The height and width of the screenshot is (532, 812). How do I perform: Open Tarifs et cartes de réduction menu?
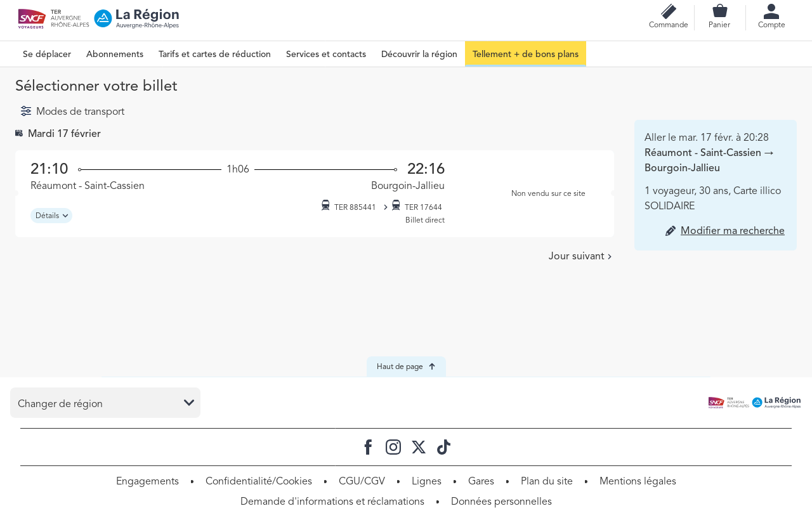[214, 54]
